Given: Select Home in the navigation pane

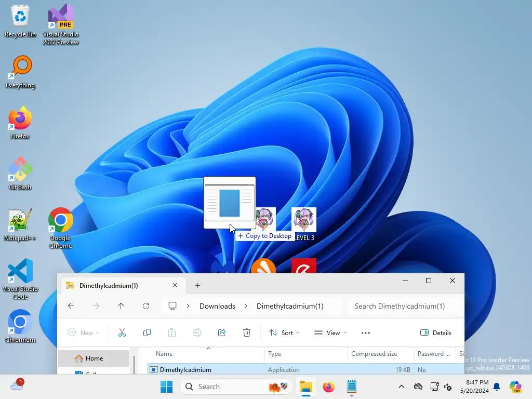Looking at the screenshot, I should pyautogui.click(x=94, y=358).
